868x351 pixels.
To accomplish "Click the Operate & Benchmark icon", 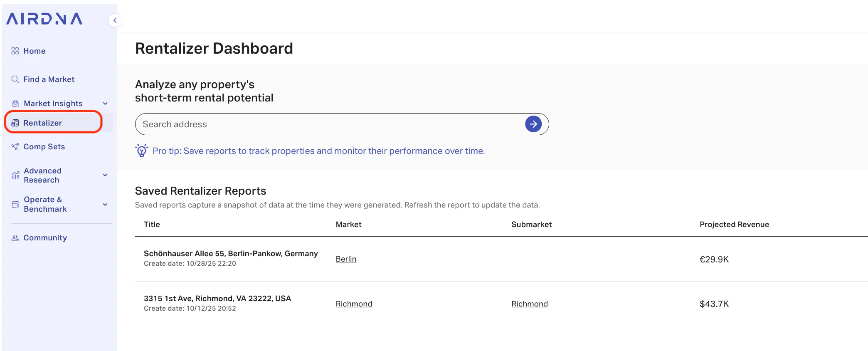I will tap(15, 204).
